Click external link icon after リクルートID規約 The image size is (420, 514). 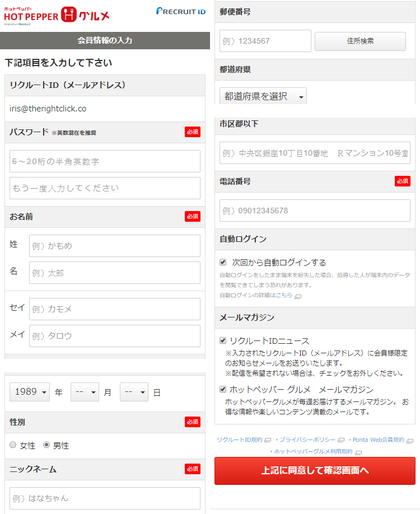[268, 440]
